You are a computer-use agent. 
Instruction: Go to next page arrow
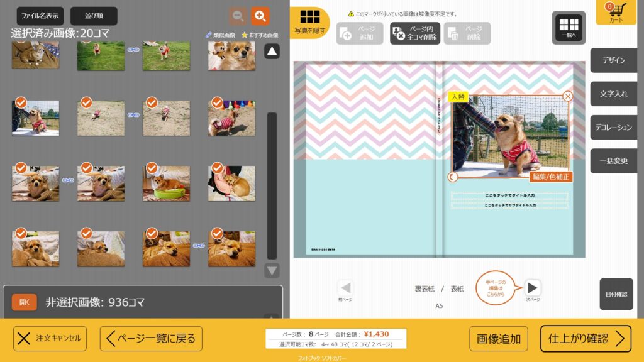point(532,288)
